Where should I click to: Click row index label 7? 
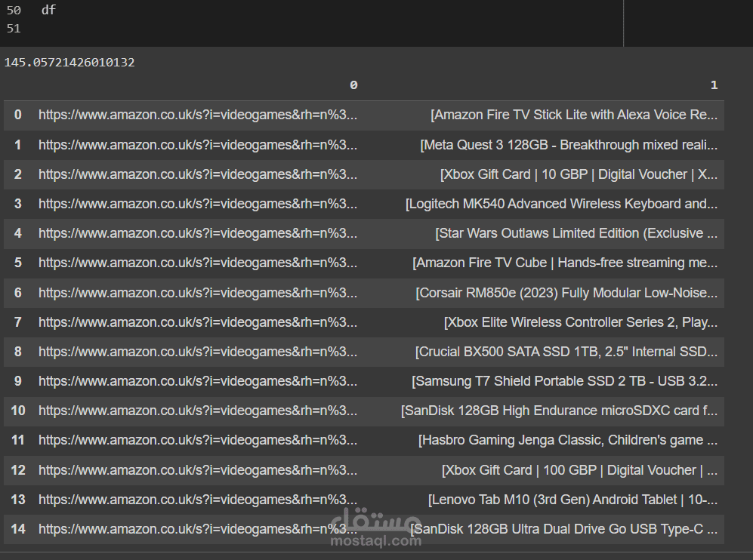18,322
